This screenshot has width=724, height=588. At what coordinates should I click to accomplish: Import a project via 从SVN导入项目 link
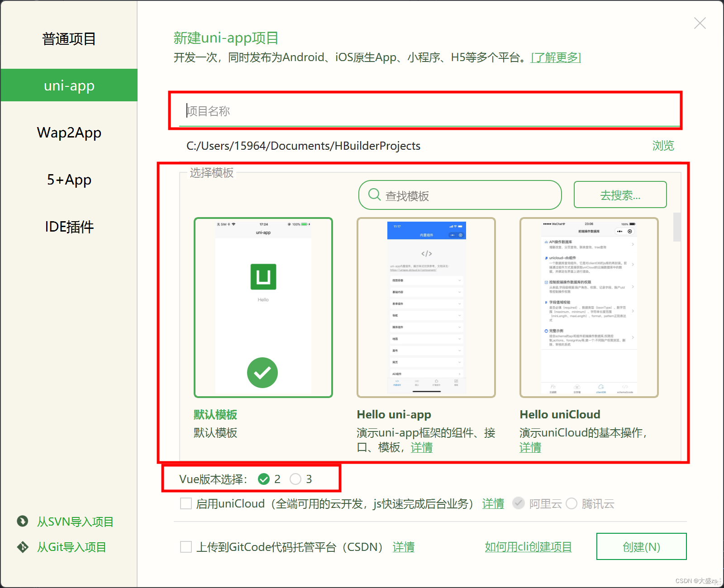[75, 522]
